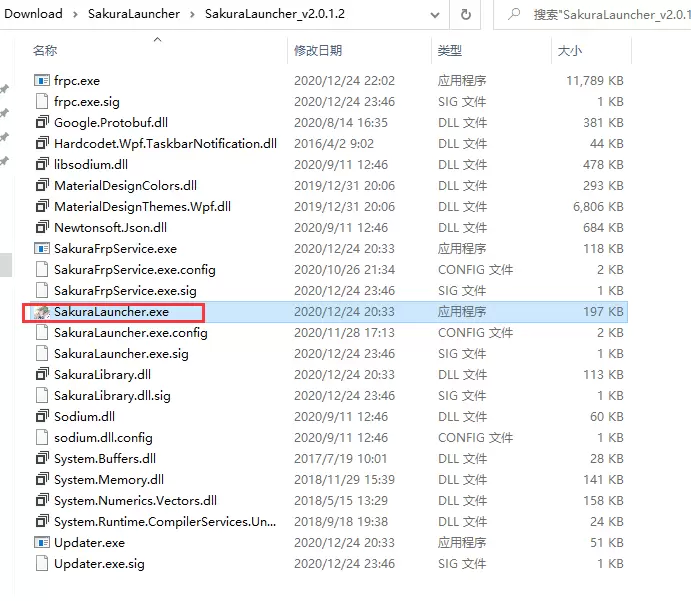Image resolution: width=691 pixels, height=601 pixels.
Task: Select the Sodium.dll file name
Action: coord(85,417)
